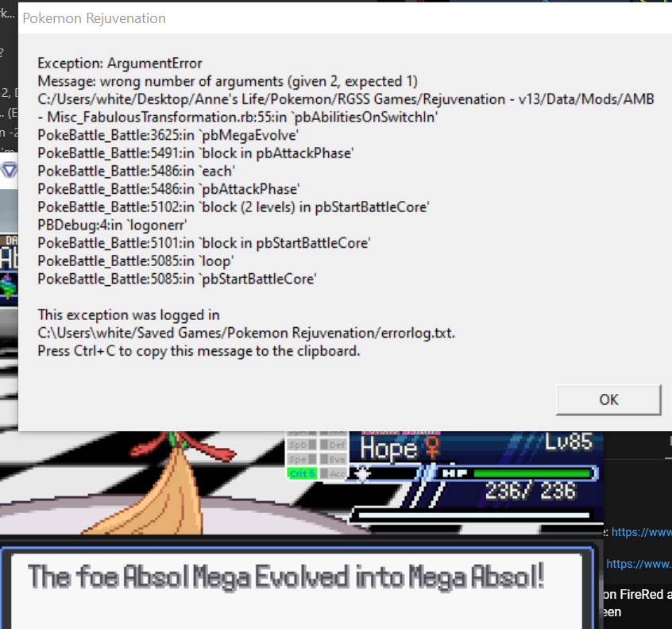Click the 236/236 HP value

click(531, 491)
